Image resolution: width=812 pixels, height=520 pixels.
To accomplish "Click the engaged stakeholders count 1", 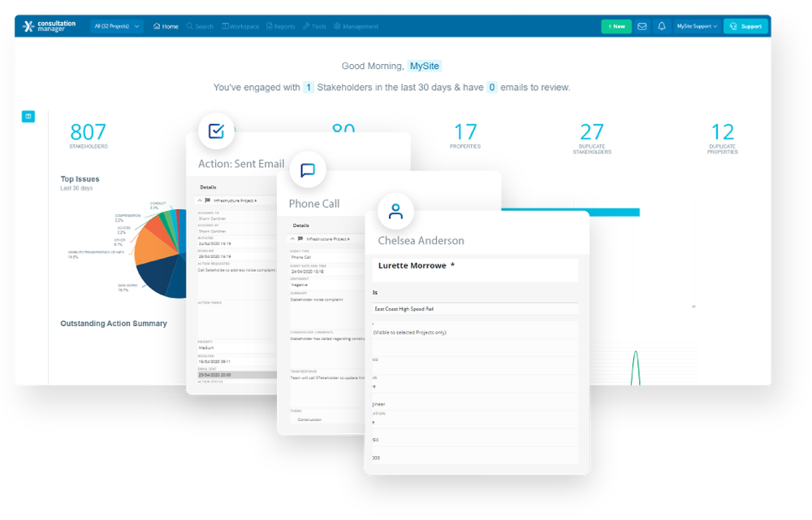I will tap(308, 88).
